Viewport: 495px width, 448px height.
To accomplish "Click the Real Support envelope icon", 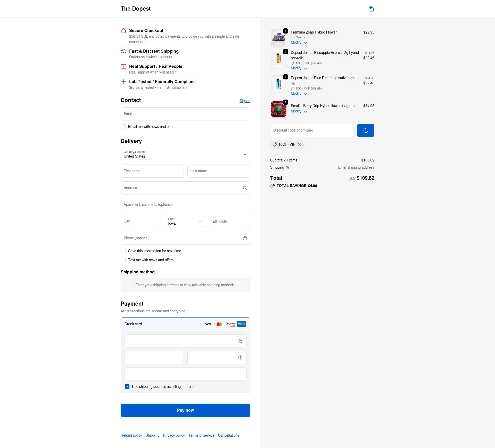I will (x=124, y=67).
